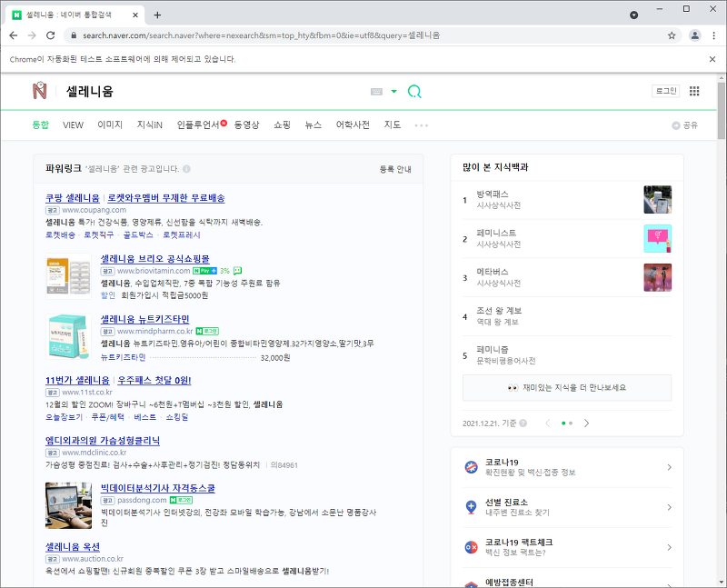727x588 pixels.
Task: Click 재미있는 지식을 더 만나보세요 button
Action: tap(566, 388)
